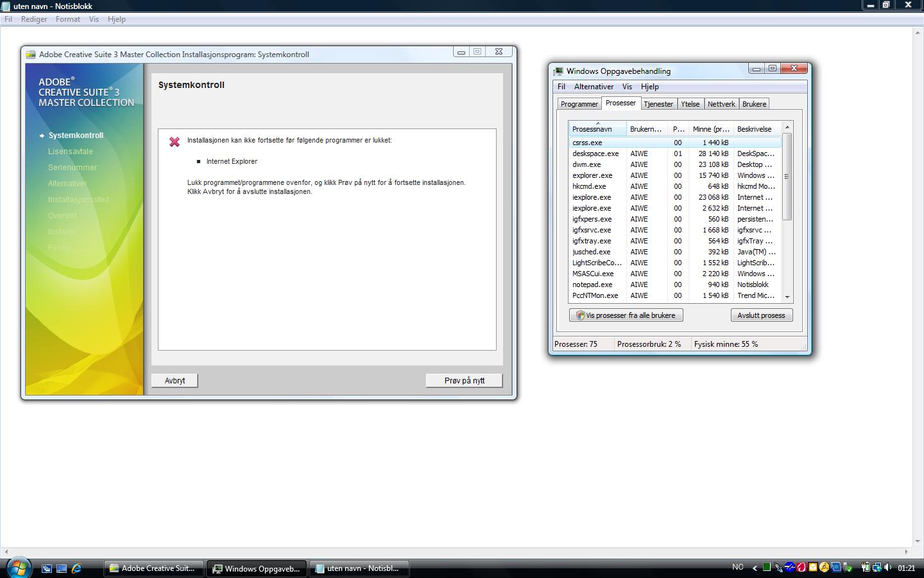Launch Internet Explorer from quick launch
The height and width of the screenshot is (578, 924).
[x=76, y=568]
